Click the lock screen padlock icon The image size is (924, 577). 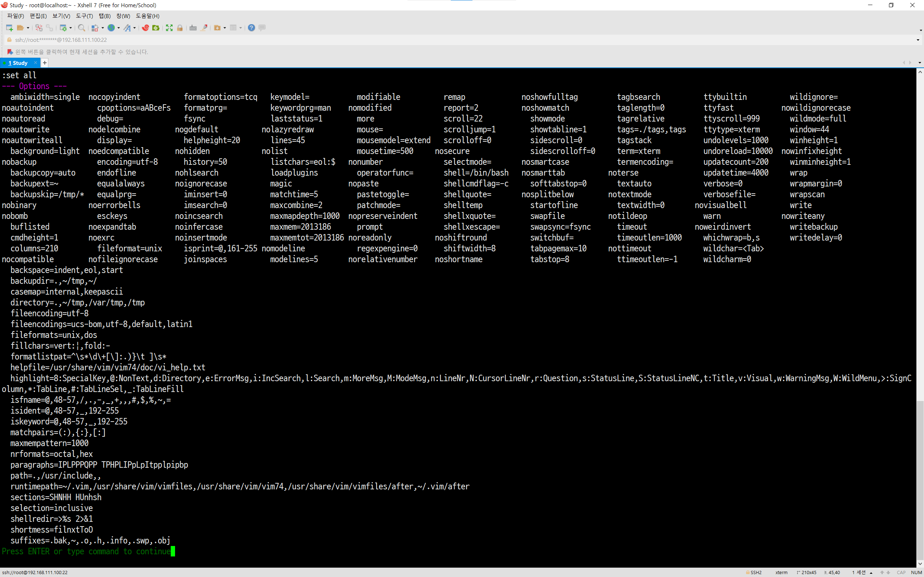click(x=180, y=28)
